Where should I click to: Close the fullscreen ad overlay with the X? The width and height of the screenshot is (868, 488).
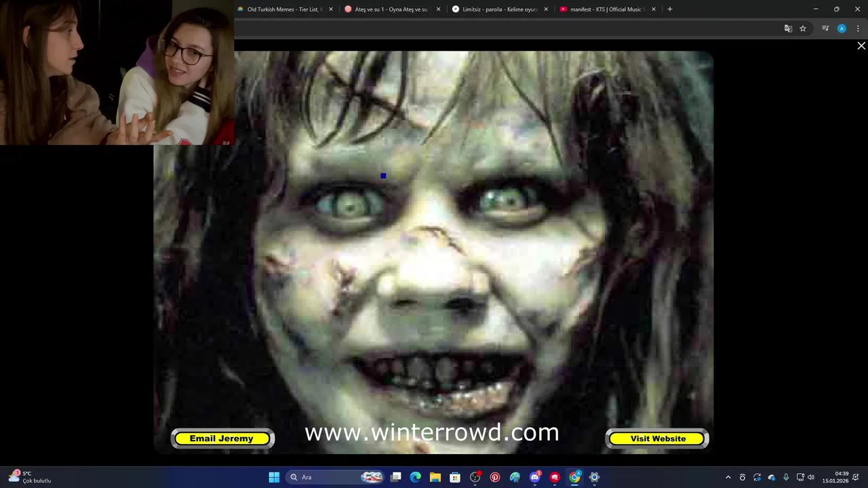[861, 46]
